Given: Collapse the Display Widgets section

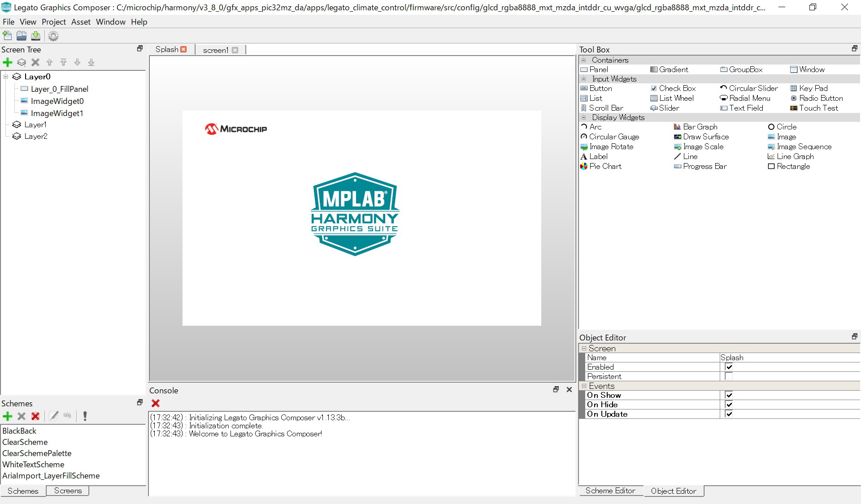Looking at the screenshot, I should click(x=584, y=117).
